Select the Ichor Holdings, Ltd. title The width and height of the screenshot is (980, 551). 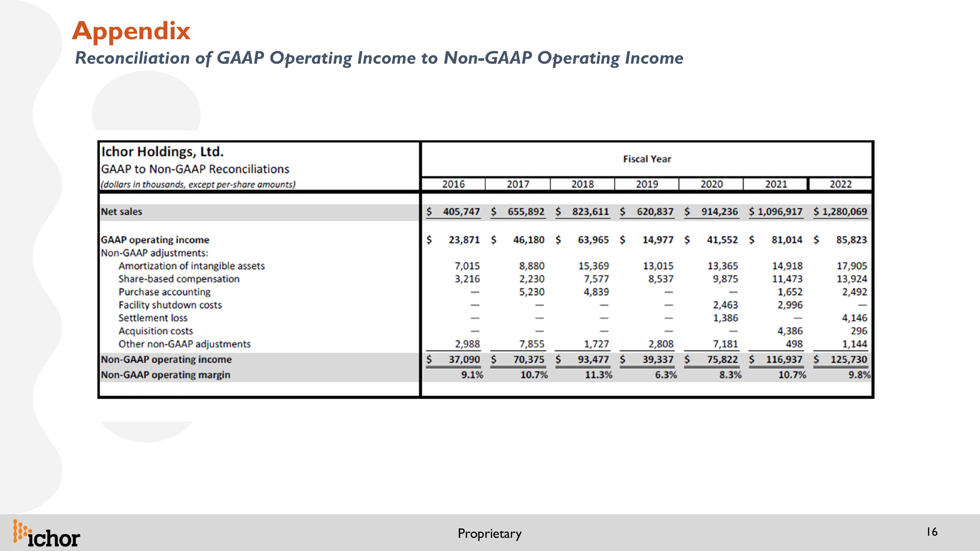[162, 152]
